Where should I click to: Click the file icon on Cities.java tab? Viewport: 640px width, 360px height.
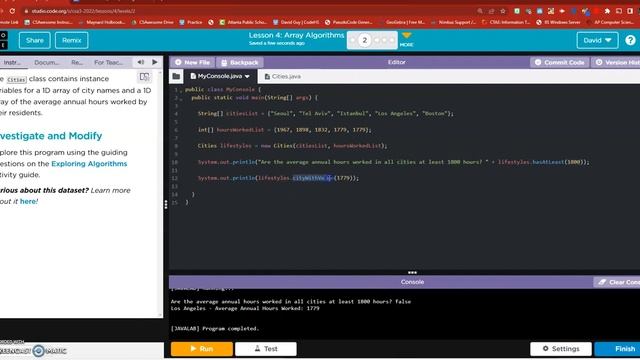point(267,76)
